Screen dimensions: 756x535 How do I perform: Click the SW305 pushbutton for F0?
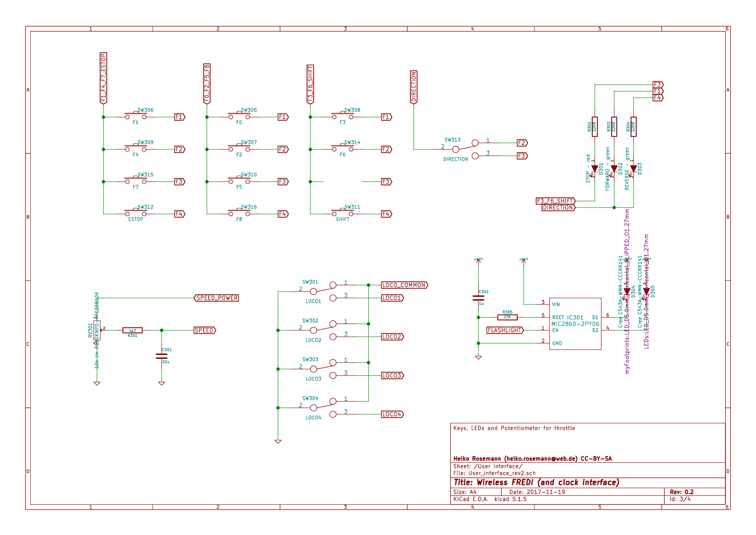click(239, 115)
